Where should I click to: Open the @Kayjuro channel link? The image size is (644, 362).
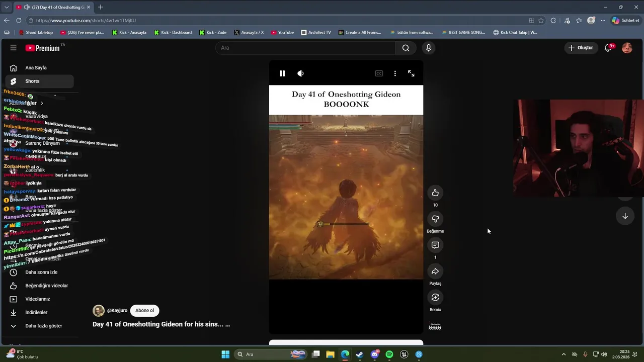(117, 311)
